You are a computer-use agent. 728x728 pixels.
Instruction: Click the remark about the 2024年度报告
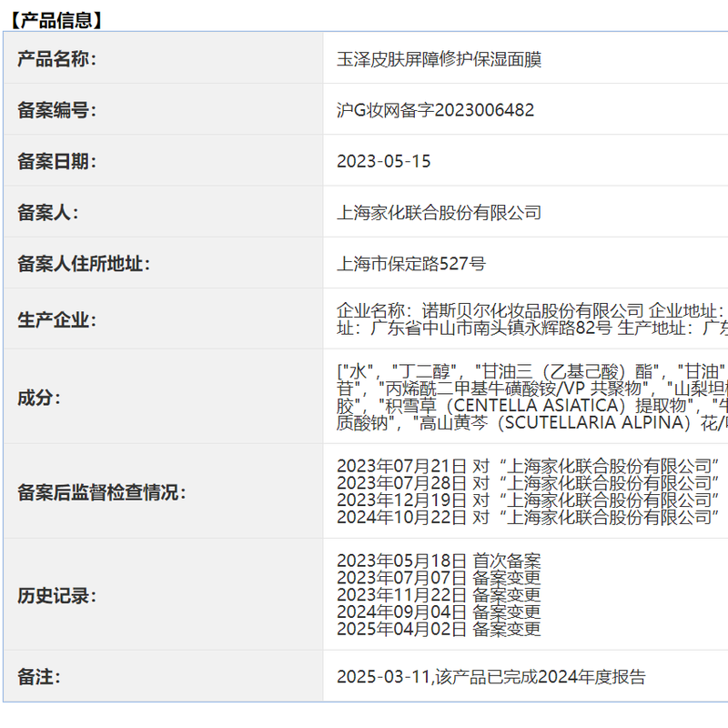click(x=490, y=676)
